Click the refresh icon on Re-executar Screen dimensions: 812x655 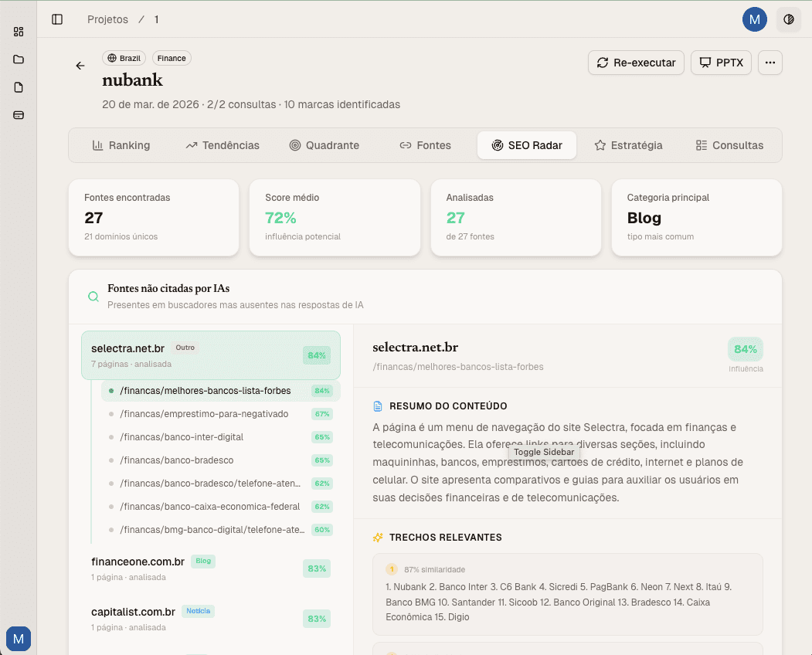pyautogui.click(x=603, y=63)
